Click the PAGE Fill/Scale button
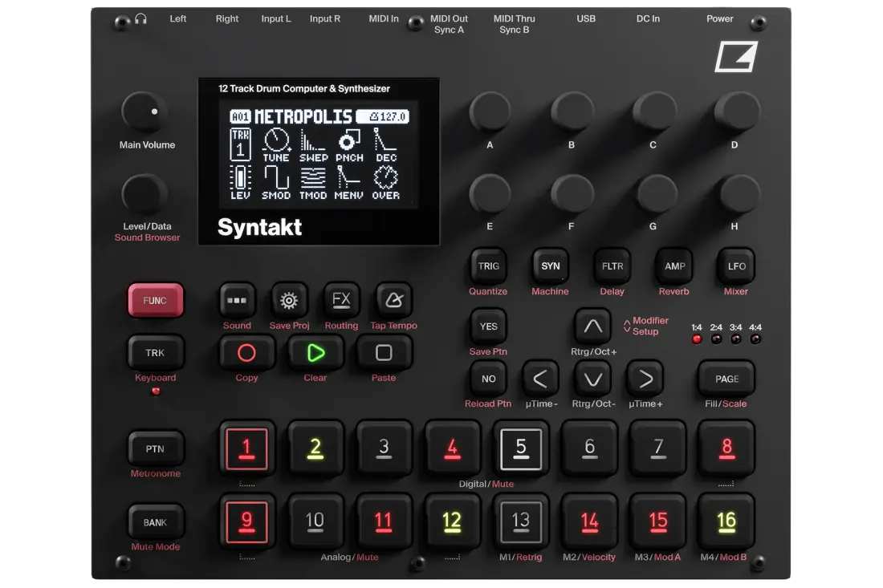This screenshot has width=883, height=588. point(726,379)
